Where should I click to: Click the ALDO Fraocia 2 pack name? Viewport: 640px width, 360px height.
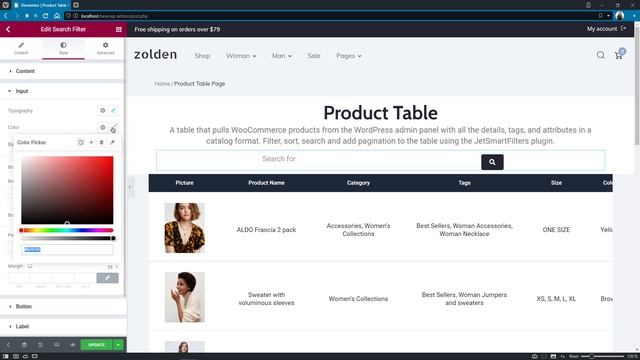coord(267,230)
